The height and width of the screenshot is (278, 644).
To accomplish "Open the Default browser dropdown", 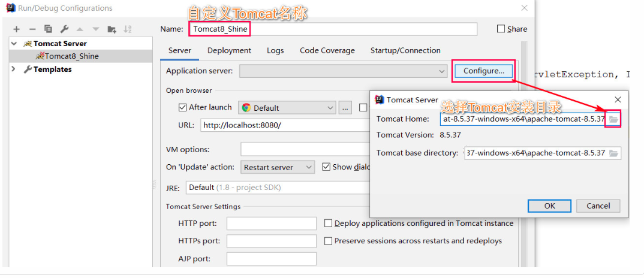I will [x=287, y=108].
